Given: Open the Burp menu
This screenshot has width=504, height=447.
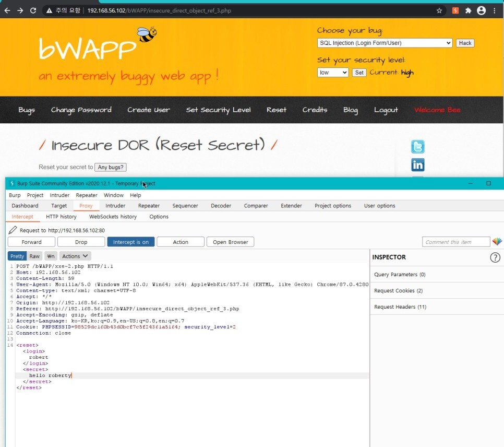Looking at the screenshot, I should [x=15, y=195].
